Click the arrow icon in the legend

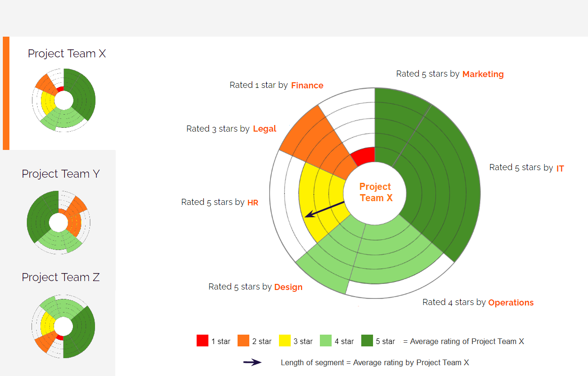[x=253, y=362]
